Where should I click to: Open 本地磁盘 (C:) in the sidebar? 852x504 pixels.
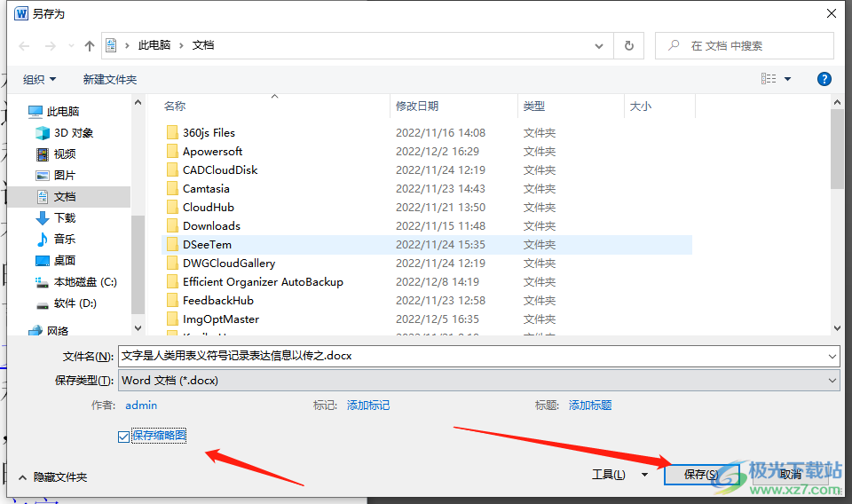click(76, 282)
